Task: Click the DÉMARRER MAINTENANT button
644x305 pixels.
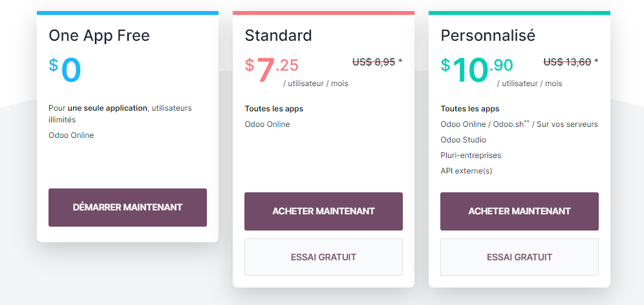Action: click(127, 207)
